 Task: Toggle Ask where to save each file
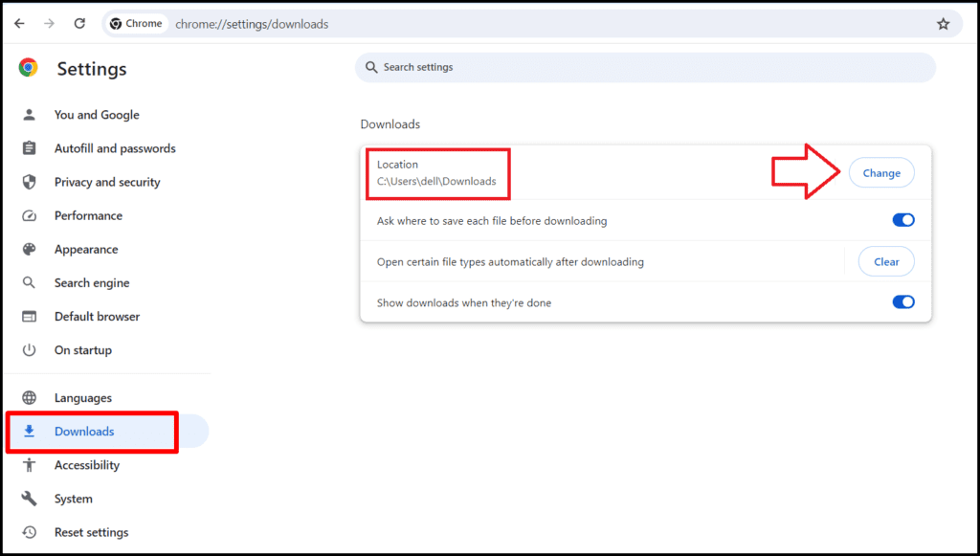903,220
